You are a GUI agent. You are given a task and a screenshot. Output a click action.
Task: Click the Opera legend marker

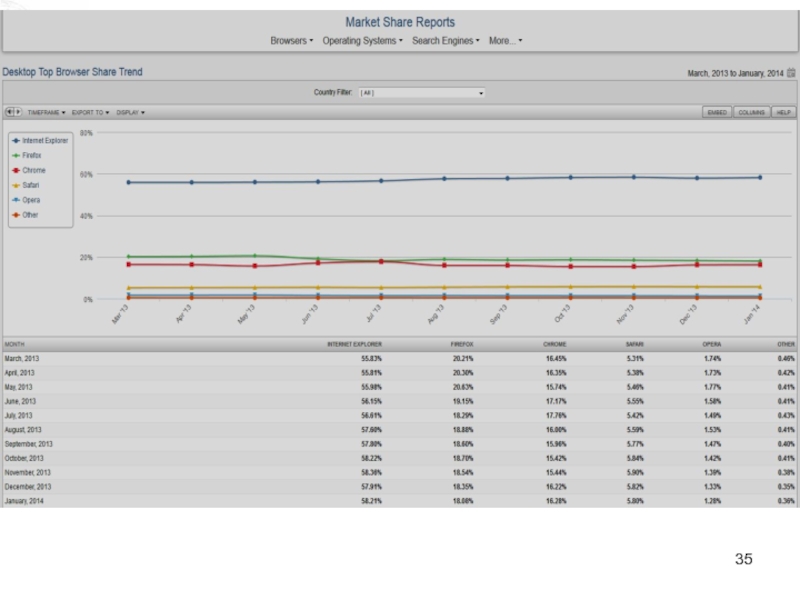click(16, 200)
